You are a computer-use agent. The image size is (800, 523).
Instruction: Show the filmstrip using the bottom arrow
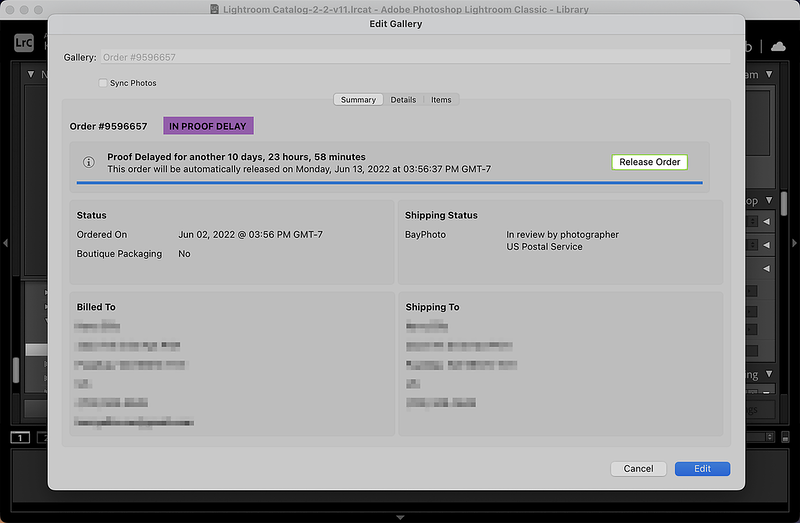400,517
